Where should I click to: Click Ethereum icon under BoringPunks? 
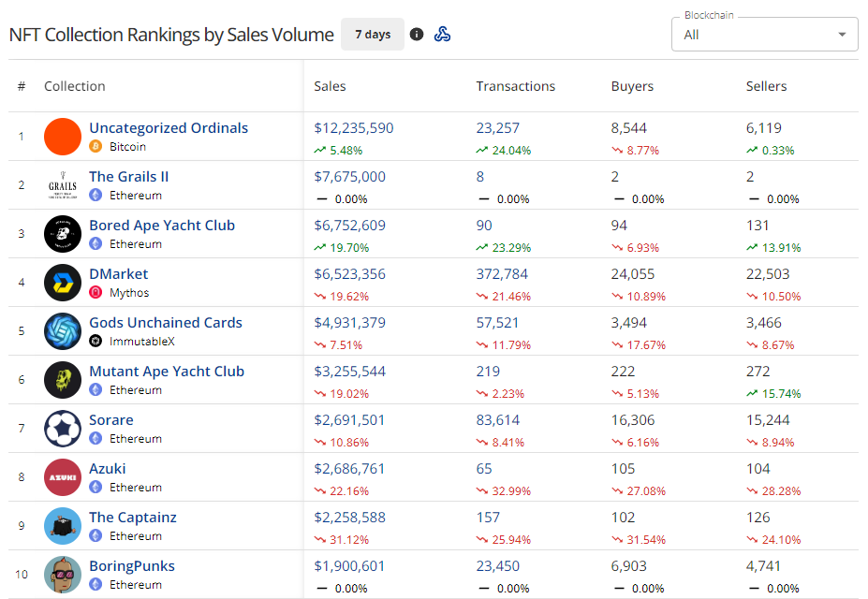tap(96, 585)
